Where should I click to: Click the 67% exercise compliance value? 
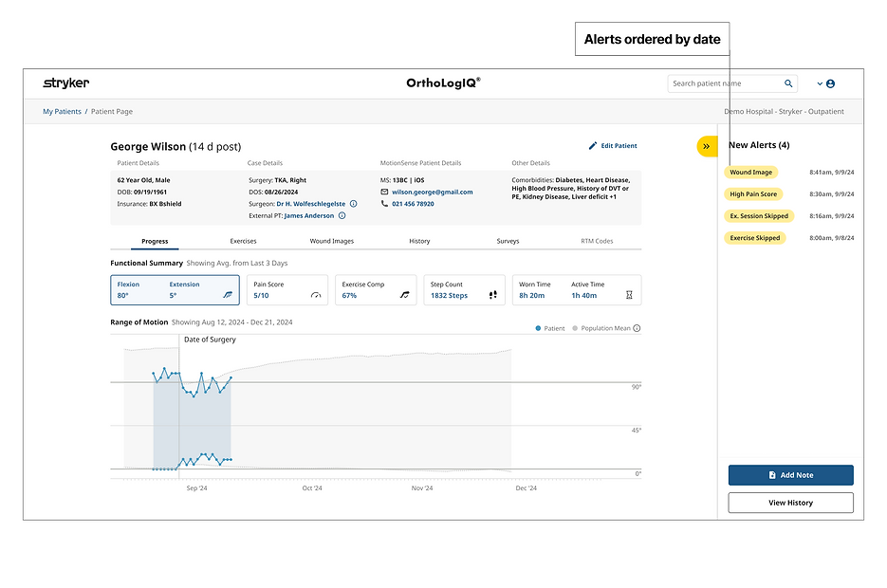click(349, 296)
